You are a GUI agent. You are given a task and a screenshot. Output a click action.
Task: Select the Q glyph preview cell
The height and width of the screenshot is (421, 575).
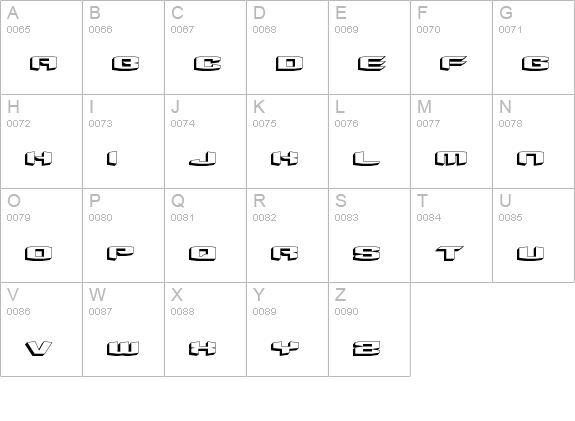205,235
